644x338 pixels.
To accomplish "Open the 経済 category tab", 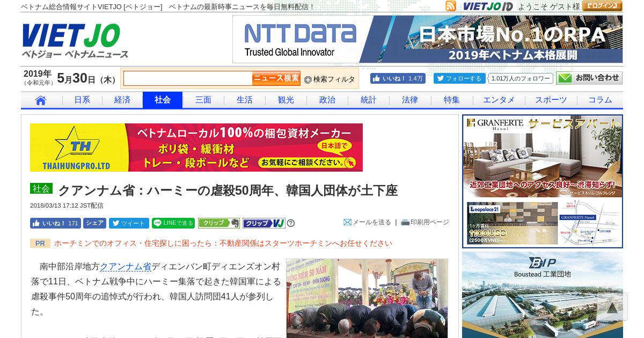I will tap(122, 100).
